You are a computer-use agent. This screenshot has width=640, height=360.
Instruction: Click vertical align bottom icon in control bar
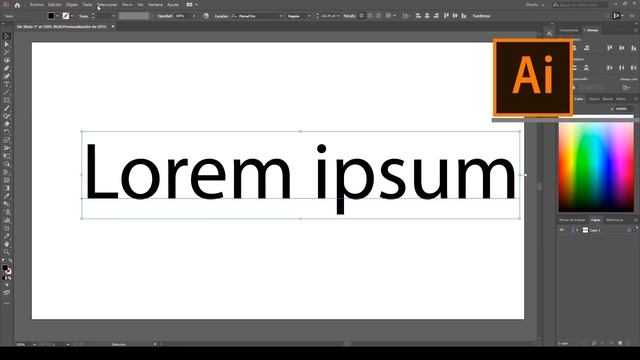coord(464,16)
